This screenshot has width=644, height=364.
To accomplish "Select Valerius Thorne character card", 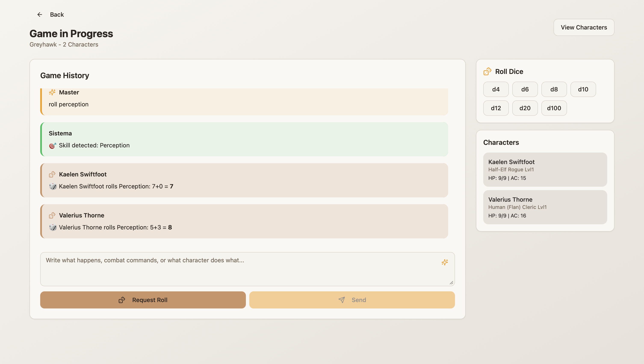I will pyautogui.click(x=545, y=207).
